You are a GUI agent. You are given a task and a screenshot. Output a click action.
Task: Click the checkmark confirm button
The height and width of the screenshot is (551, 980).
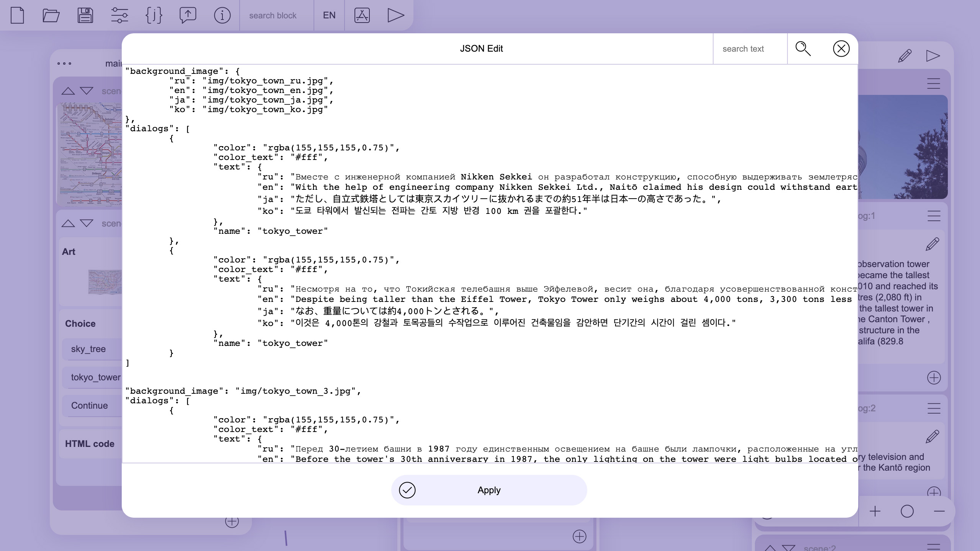(407, 490)
